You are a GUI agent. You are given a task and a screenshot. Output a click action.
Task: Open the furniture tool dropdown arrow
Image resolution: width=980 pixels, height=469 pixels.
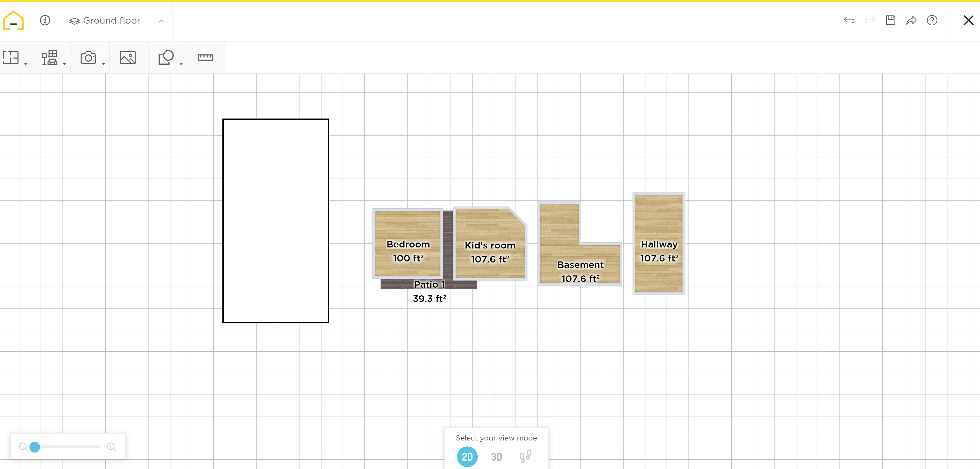coord(65,64)
